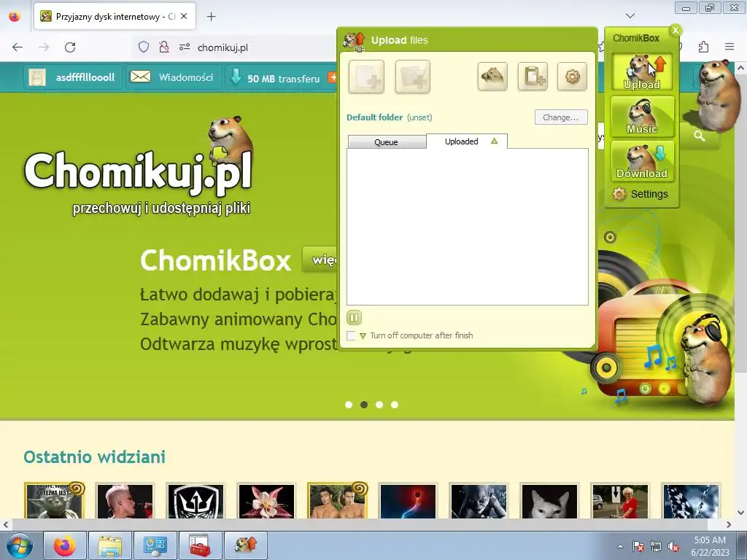Open Firefox extensions puzzle icon
The width and height of the screenshot is (747, 560).
click(x=704, y=47)
